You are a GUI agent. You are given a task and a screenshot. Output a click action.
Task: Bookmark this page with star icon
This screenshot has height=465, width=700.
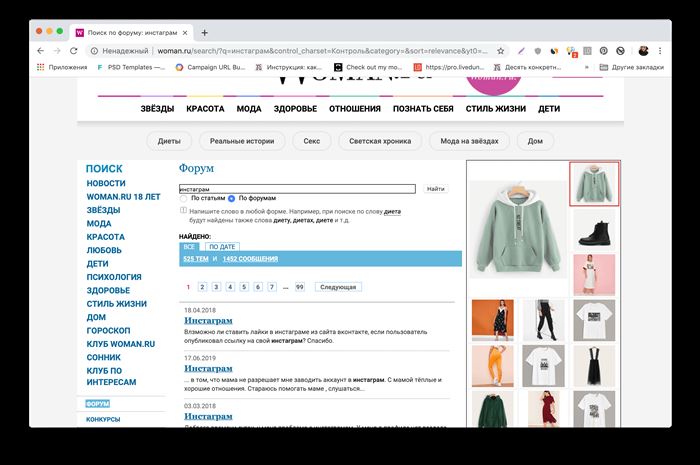tap(501, 51)
